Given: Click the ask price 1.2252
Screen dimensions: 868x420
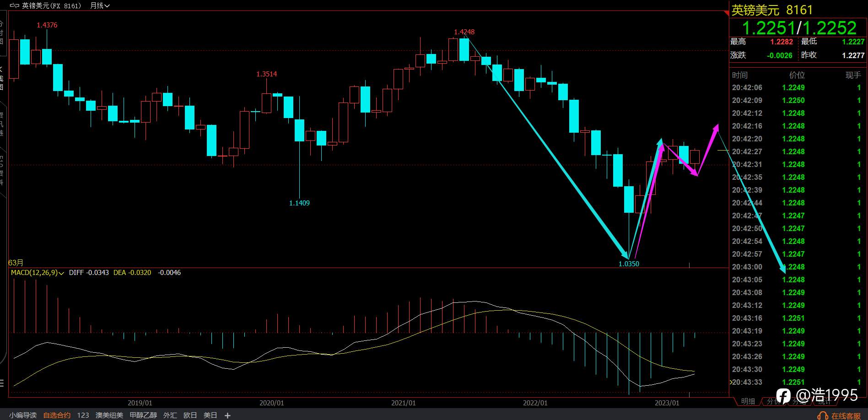Looking at the screenshot, I should pyautogui.click(x=829, y=28).
